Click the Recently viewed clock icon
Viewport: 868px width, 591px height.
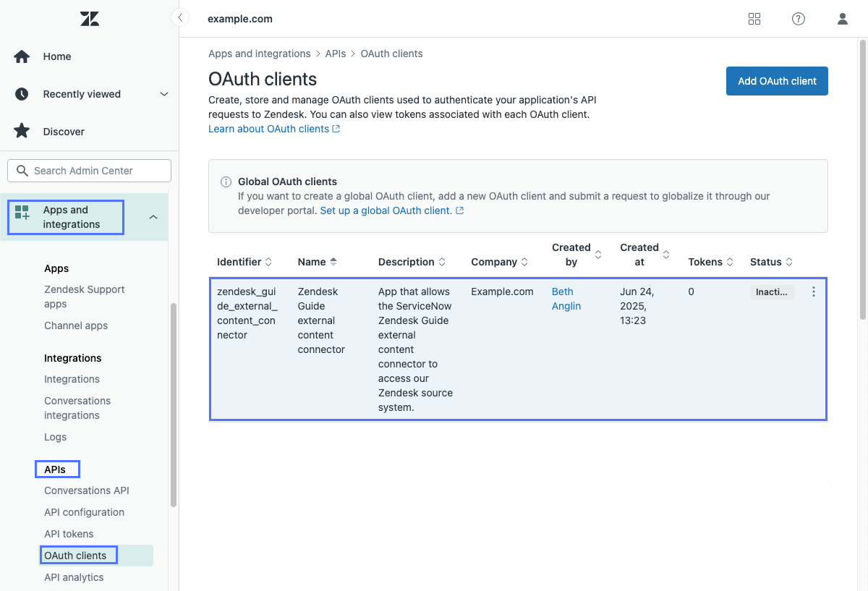22,94
